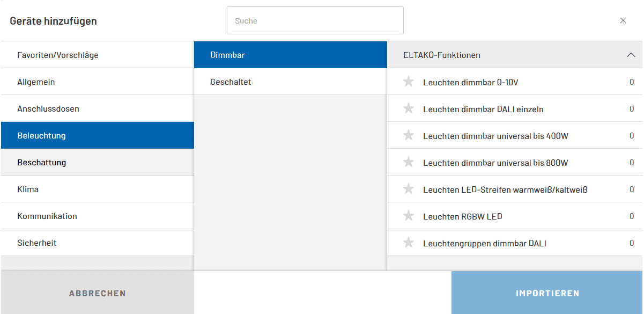This screenshot has width=644, height=314.
Task: Focus the Suche search field
Action: pos(315,21)
